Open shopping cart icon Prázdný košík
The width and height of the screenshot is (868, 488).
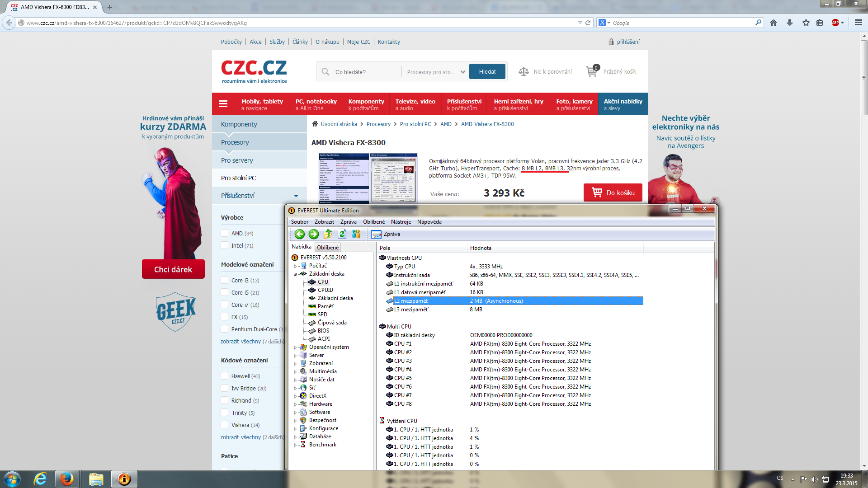pos(592,71)
